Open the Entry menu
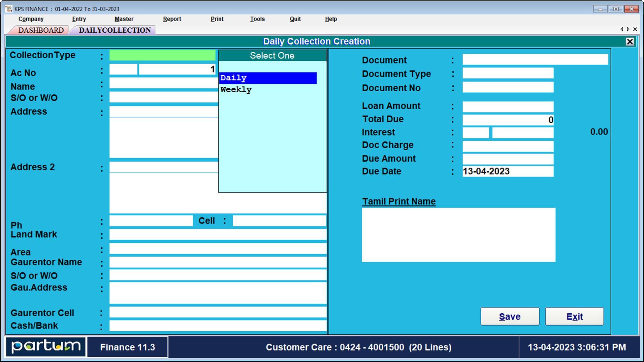The height and width of the screenshot is (362, 644). pos(79,19)
